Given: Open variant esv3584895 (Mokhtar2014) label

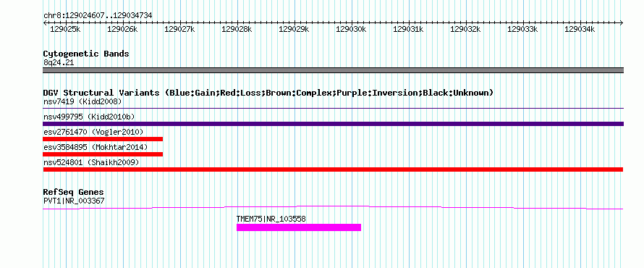Looking at the screenshot, I should click(x=96, y=147).
